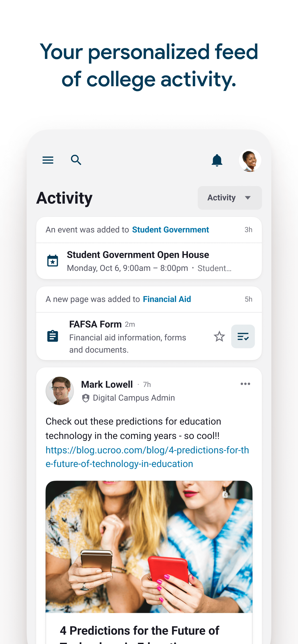The image size is (298, 644).
Task: Open notifications bell
Action: click(217, 160)
